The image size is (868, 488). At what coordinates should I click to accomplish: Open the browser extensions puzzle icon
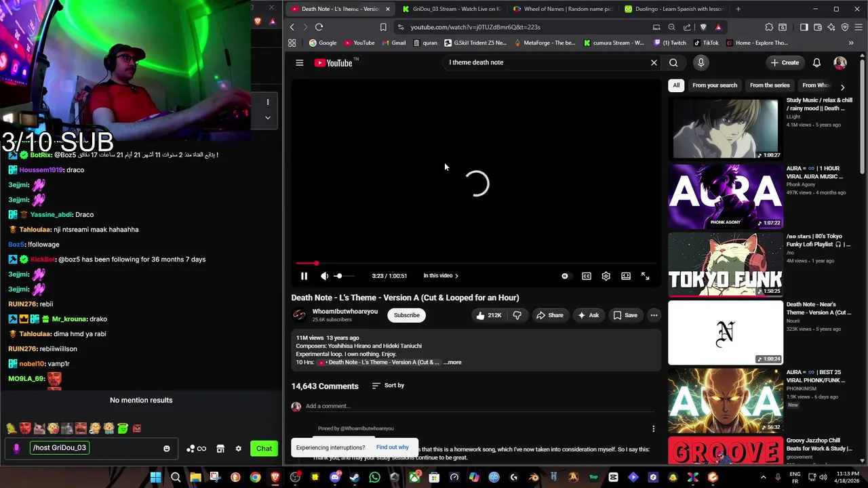[x=769, y=27]
